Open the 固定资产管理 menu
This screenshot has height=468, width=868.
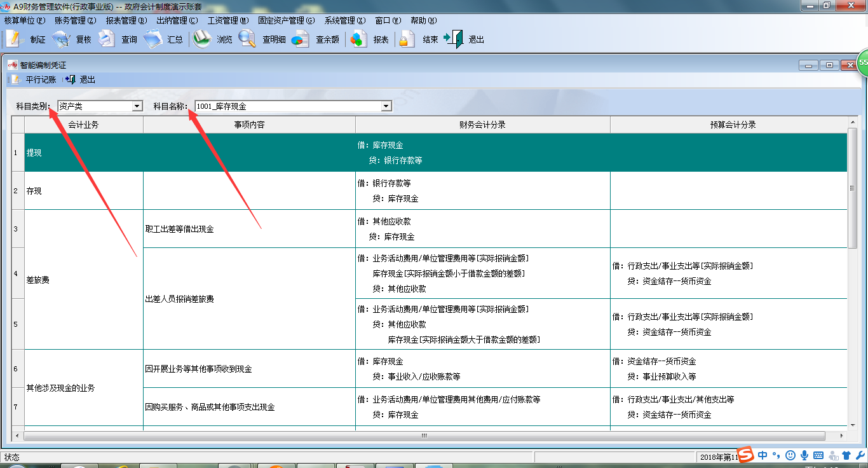286,20
